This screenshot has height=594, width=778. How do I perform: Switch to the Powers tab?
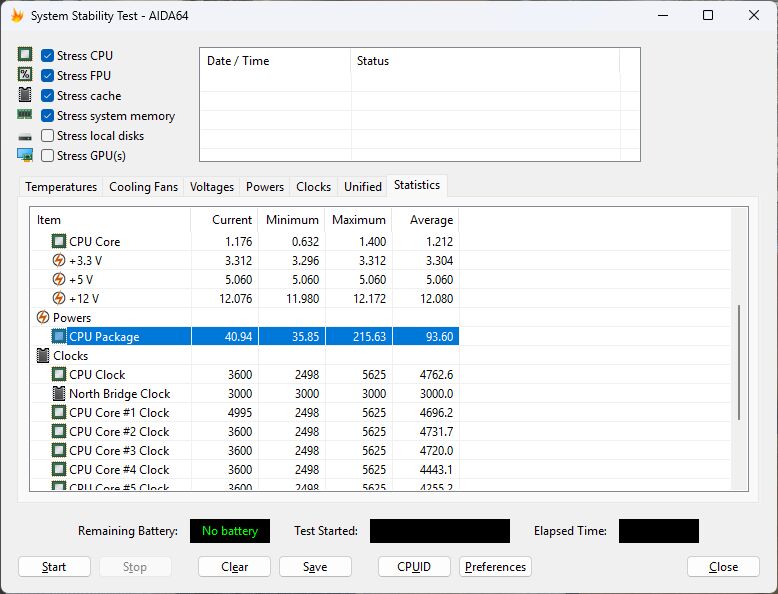(265, 187)
